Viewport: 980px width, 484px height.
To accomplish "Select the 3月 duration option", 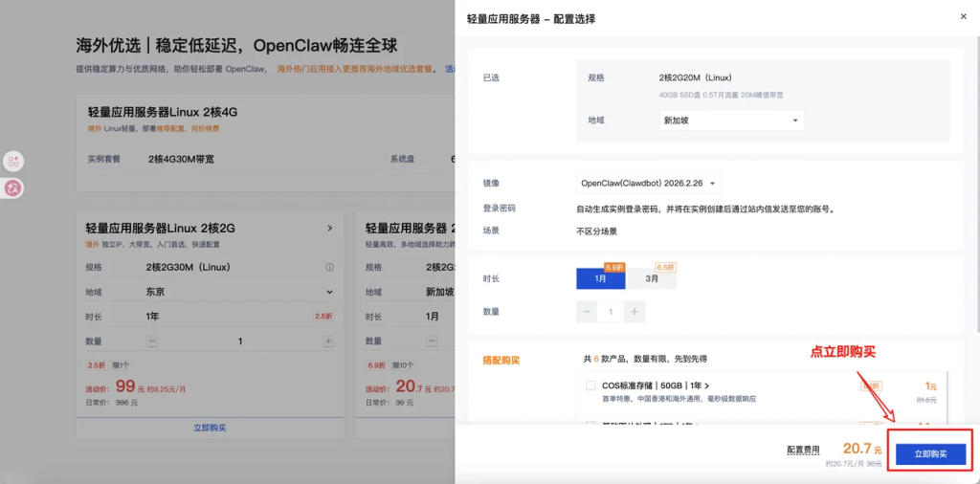I will (x=652, y=278).
